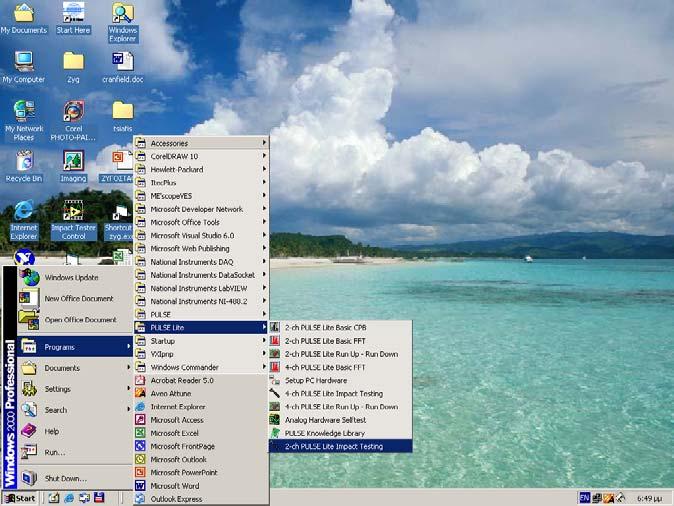
Task: Click the 4-ch PULSE Lite Impact Testing hammer icon
Action: tap(275, 393)
